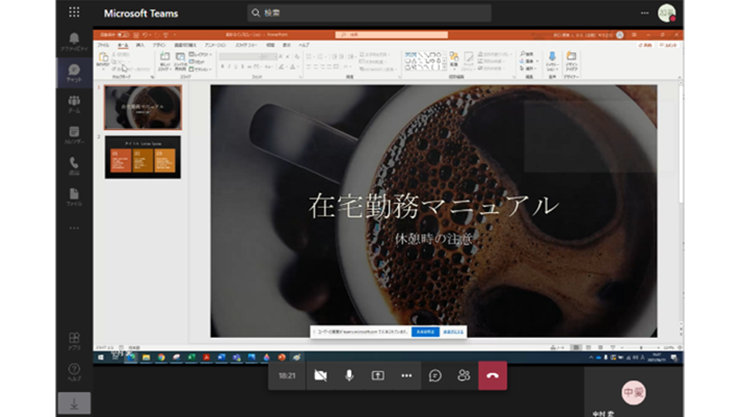Click PowerPoint Comments button top right
The image size is (740, 417).
668,45
